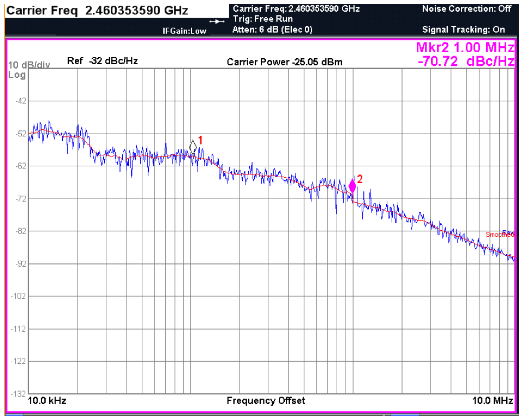Click the input coupling arrow icon near IFGain
The height and width of the screenshot is (420, 524).
217,22
